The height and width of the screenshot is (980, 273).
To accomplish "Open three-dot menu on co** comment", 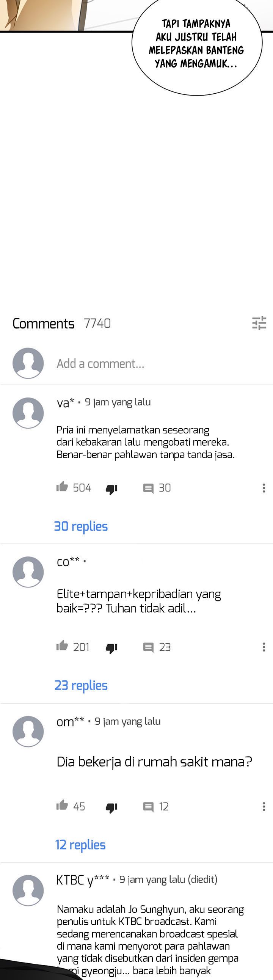I will tap(264, 647).
